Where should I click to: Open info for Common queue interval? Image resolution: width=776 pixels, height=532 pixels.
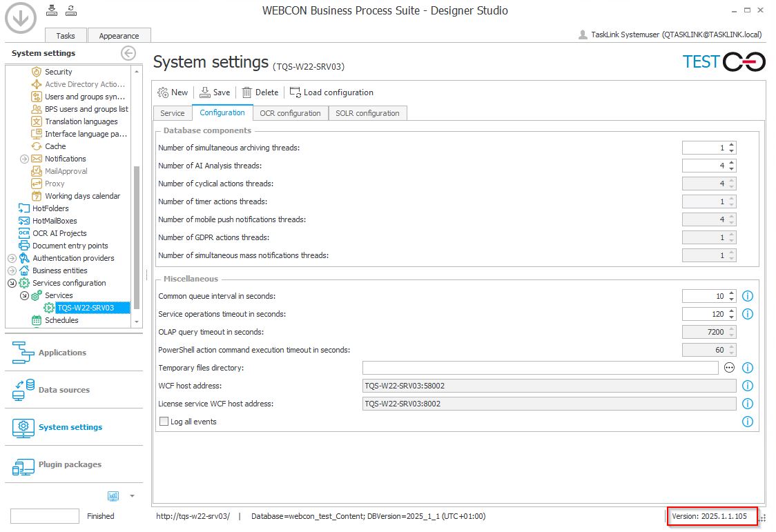coord(747,296)
